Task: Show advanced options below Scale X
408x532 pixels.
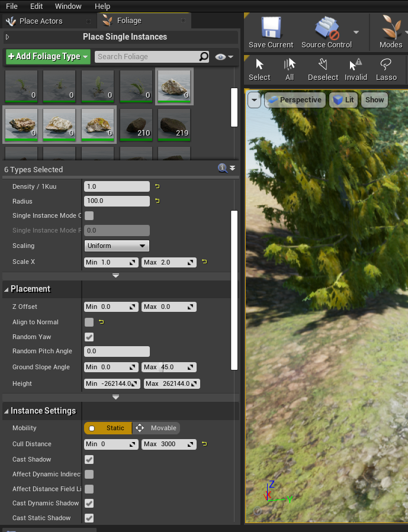Action: coord(115,276)
